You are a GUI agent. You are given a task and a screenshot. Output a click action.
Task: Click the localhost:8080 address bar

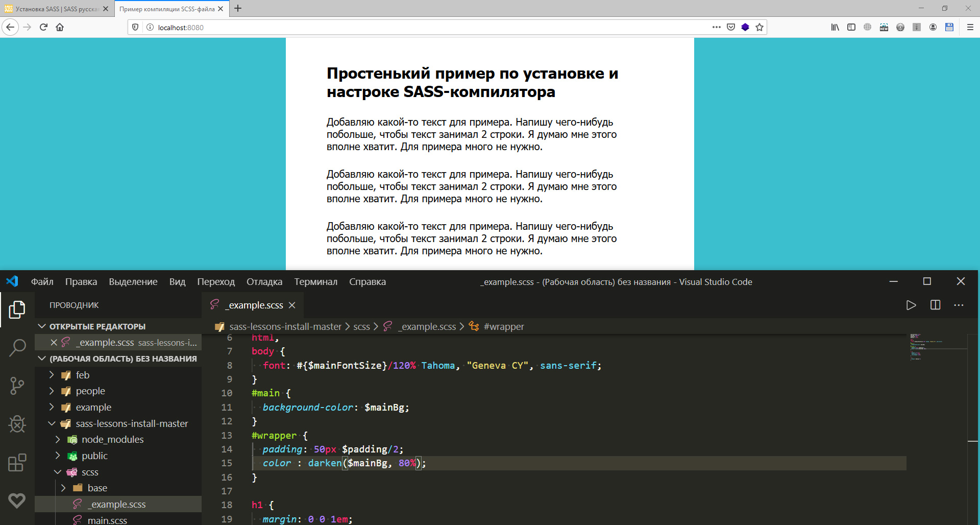tap(408, 28)
